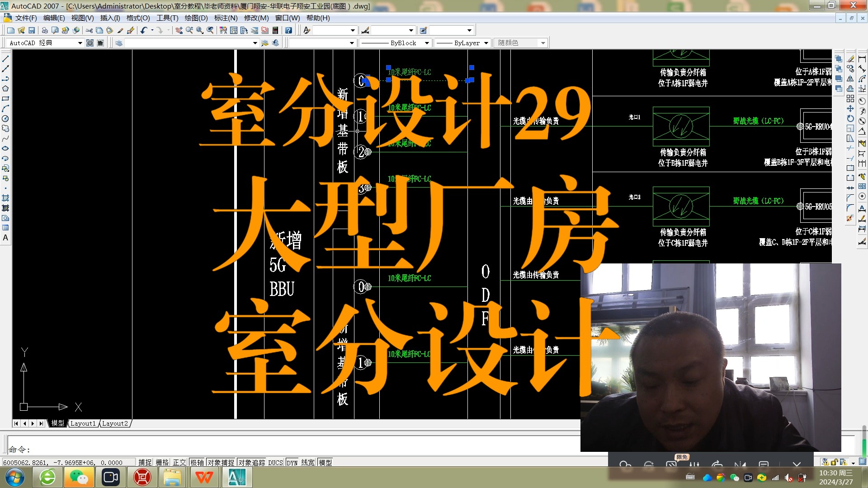Open the QuickCalc calculator icon

275,30
